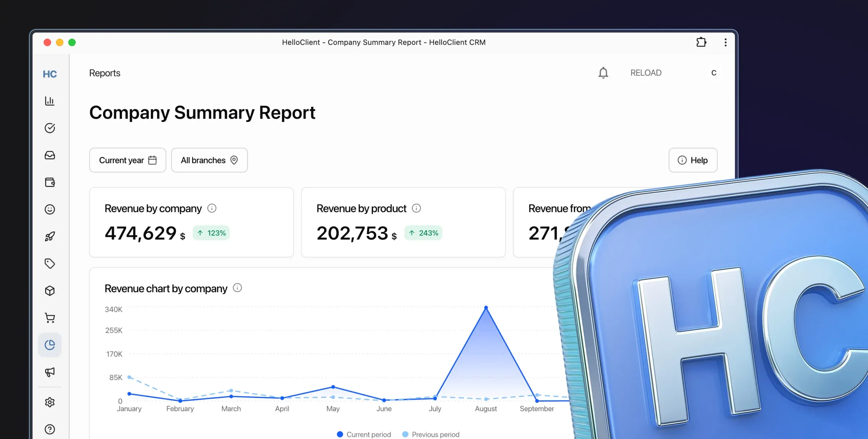
Task: Click the Help button
Action: tap(693, 160)
